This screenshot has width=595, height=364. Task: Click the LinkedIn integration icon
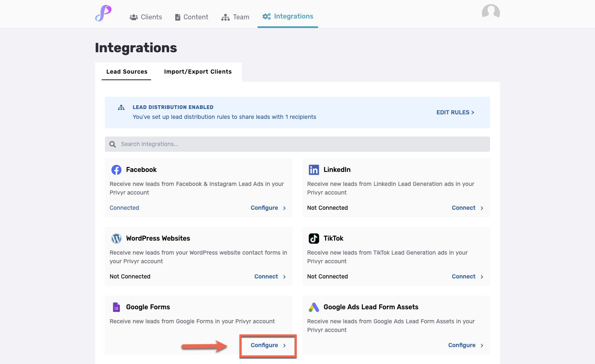(314, 169)
